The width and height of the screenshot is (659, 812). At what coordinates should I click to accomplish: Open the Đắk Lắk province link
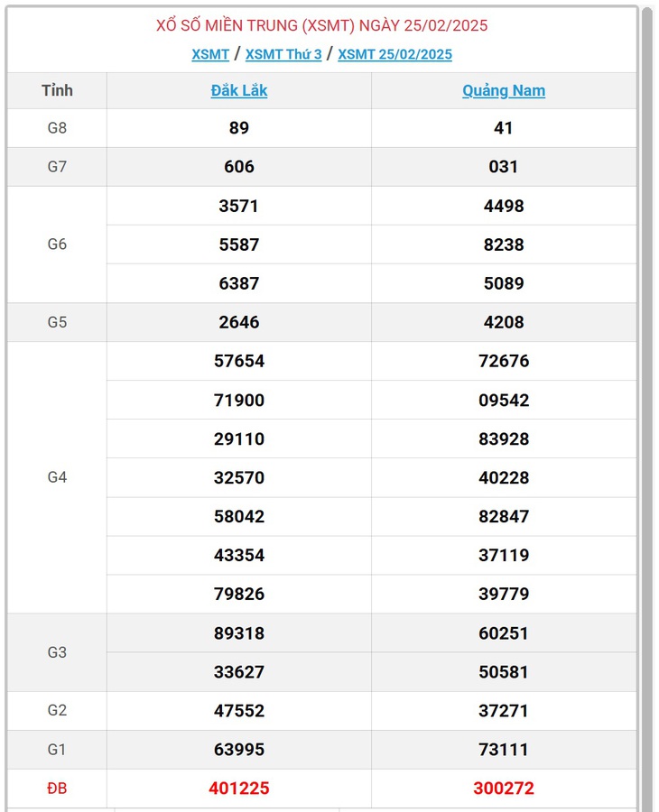(x=239, y=90)
